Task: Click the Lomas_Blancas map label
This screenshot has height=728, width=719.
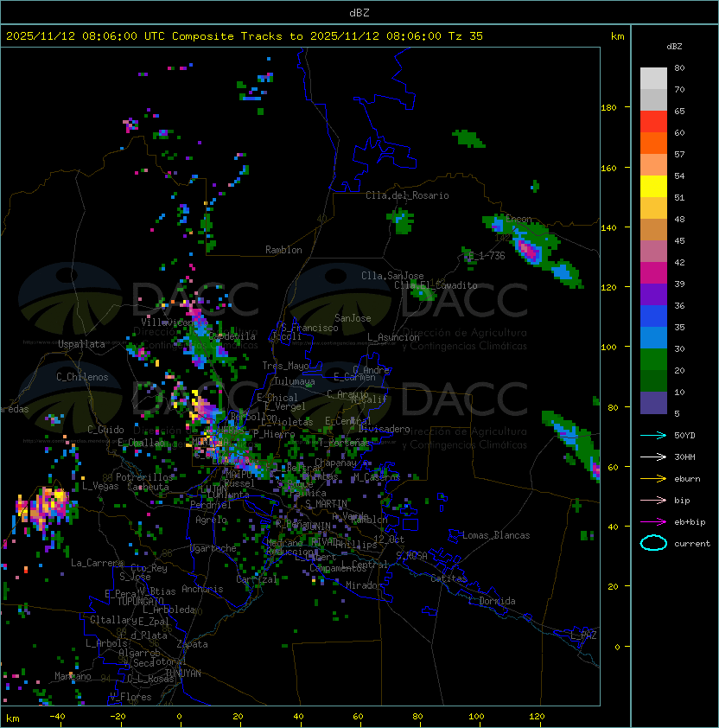Action: (x=496, y=535)
